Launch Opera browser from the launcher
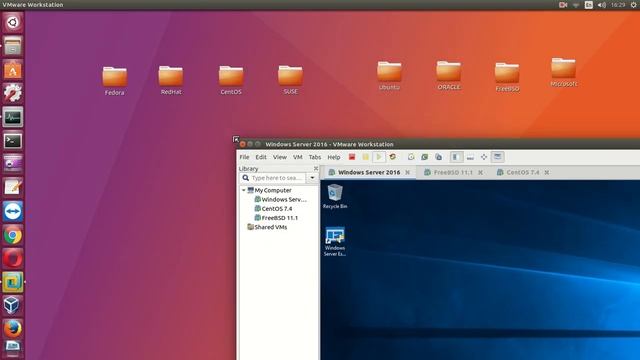The width and height of the screenshot is (640, 360). point(13,258)
